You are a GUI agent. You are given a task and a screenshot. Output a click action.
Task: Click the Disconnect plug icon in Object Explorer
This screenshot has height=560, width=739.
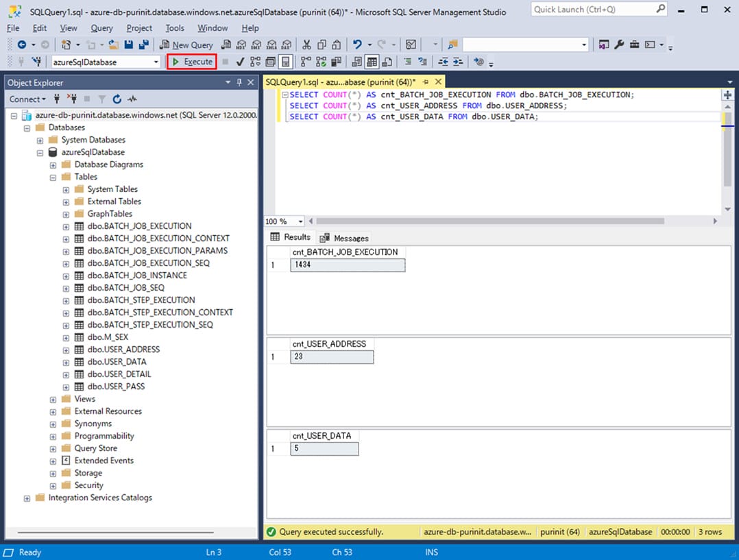coord(72,99)
